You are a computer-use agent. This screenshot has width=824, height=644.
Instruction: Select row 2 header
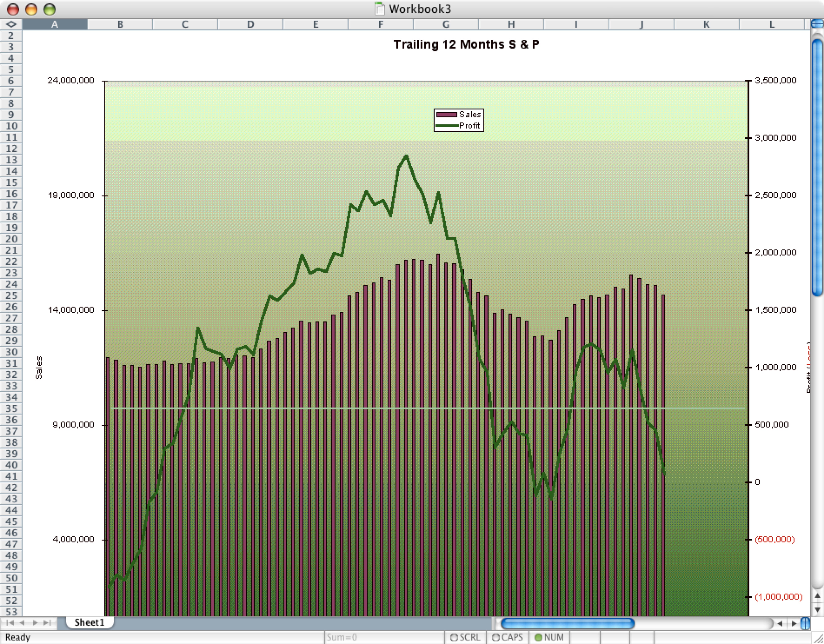coord(11,35)
